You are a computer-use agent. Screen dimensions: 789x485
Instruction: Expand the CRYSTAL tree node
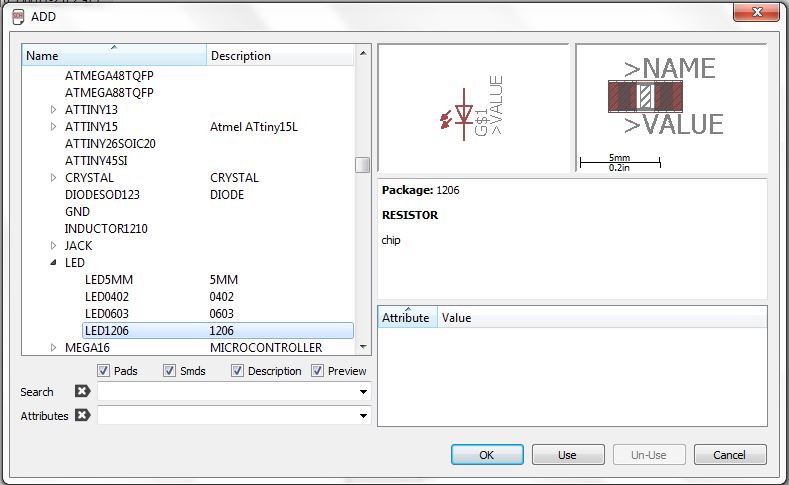tap(53, 178)
